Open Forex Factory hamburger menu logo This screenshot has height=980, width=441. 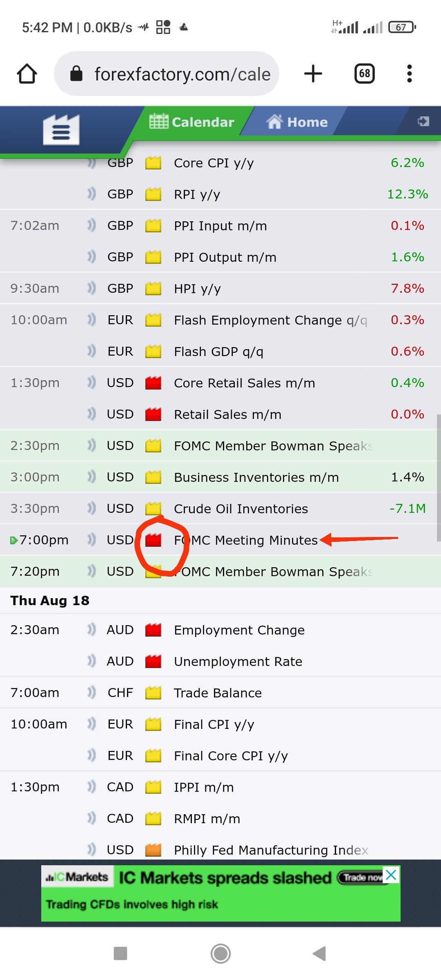[61, 130]
